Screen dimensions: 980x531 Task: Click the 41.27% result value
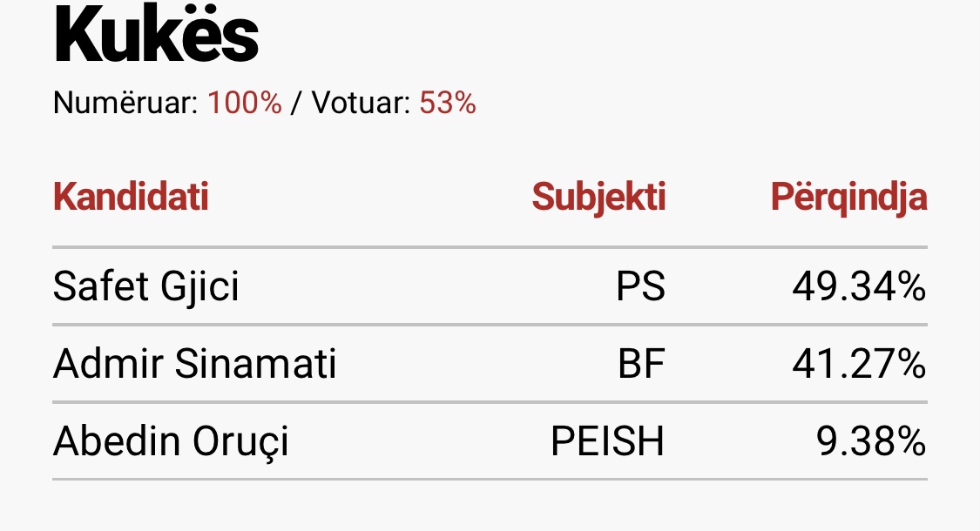click(x=858, y=364)
